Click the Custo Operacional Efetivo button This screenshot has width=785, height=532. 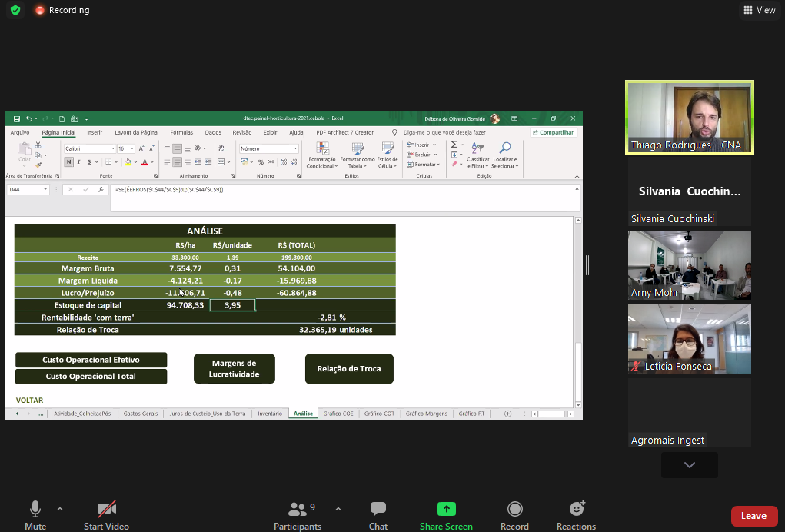point(91,360)
